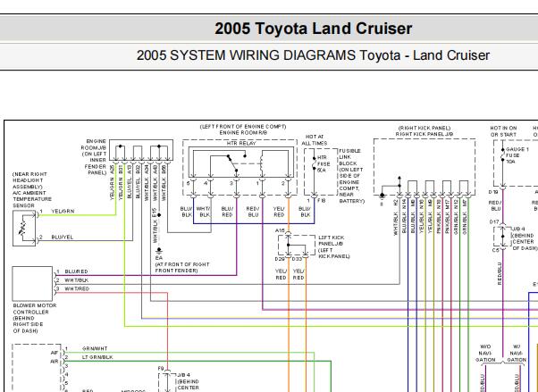Select 'RIGHT KICK PANEL J/B' label
This screenshot has width=538, height=392.
click(x=425, y=134)
